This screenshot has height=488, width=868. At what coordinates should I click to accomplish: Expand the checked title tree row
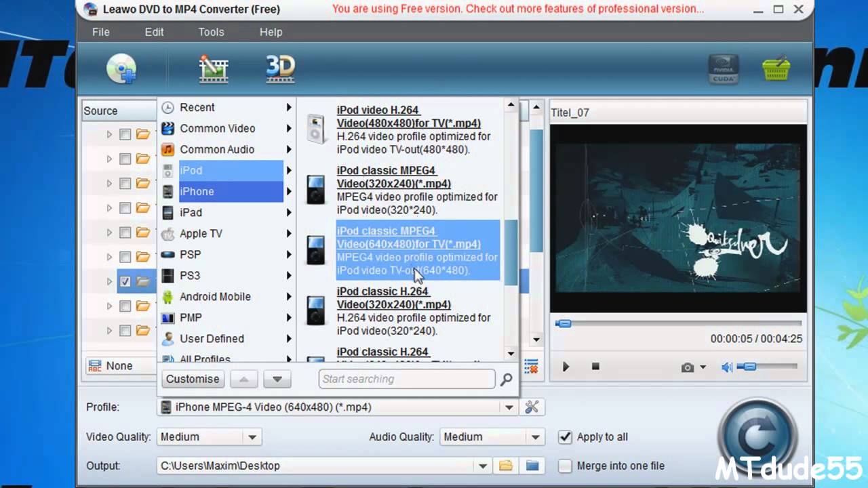108,281
